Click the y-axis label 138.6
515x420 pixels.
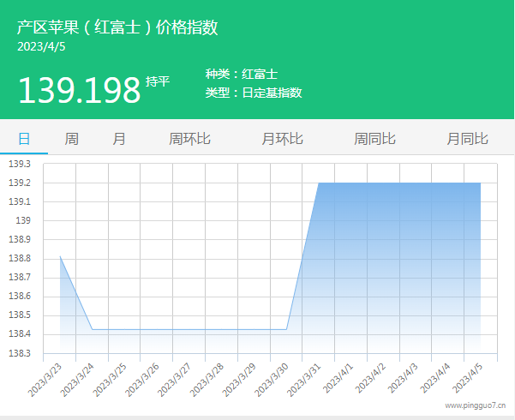point(20,296)
